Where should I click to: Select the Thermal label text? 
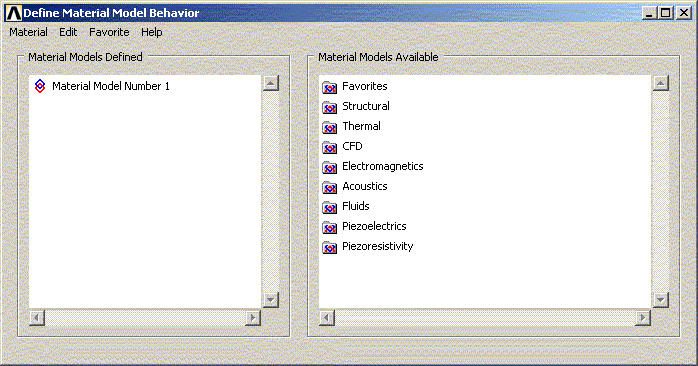pyautogui.click(x=361, y=126)
